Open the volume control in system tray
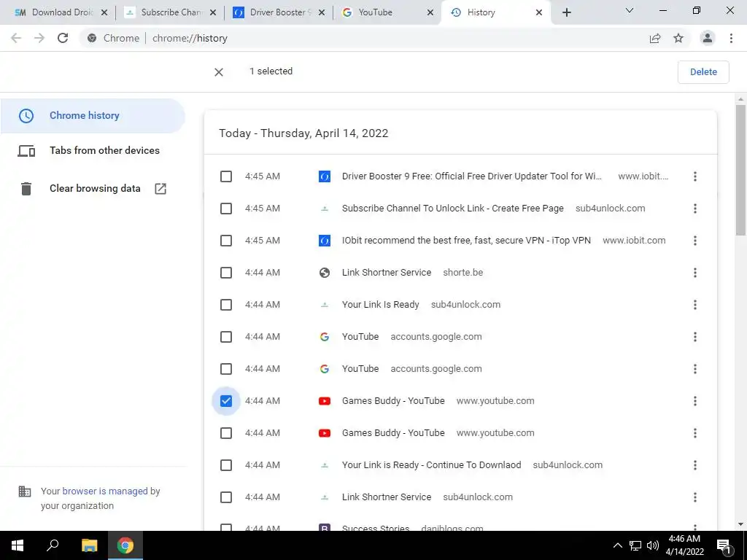Image resolution: width=747 pixels, height=560 pixels. (x=653, y=545)
